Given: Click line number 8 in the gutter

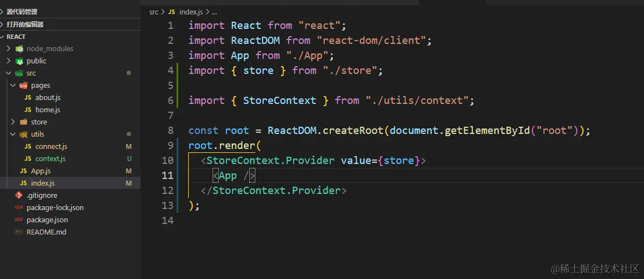Looking at the screenshot, I should 170,131.
